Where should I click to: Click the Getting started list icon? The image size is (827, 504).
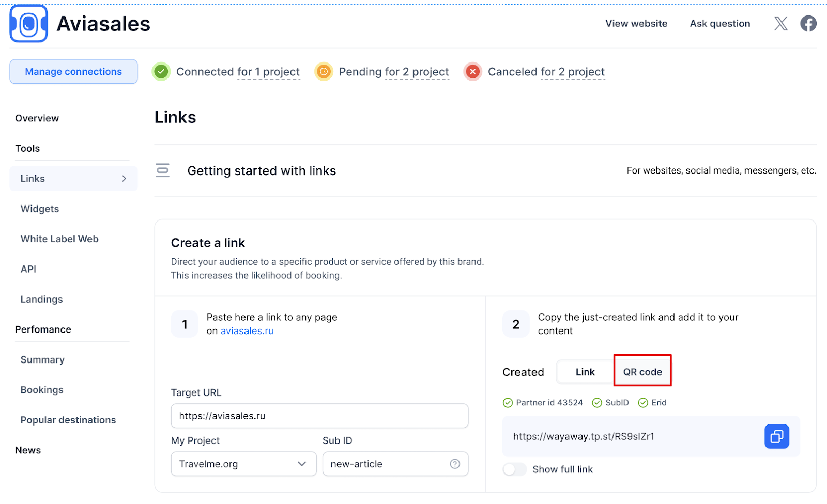[163, 170]
